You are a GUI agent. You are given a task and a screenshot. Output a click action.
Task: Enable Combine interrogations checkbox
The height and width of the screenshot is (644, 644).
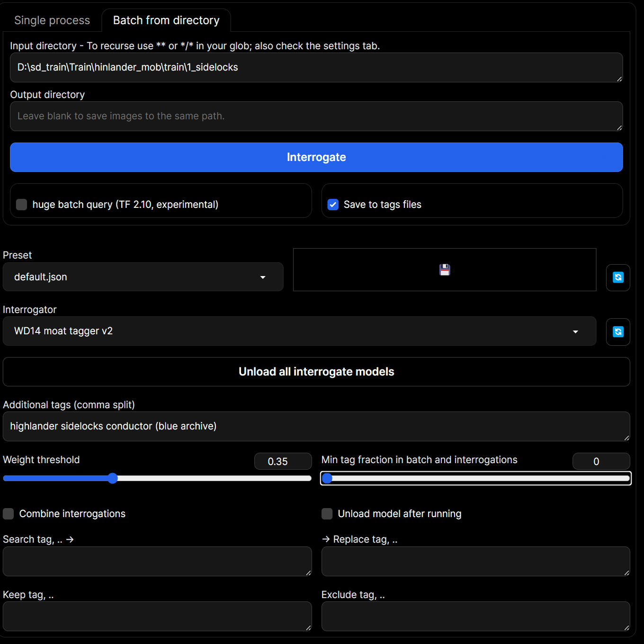click(x=9, y=514)
